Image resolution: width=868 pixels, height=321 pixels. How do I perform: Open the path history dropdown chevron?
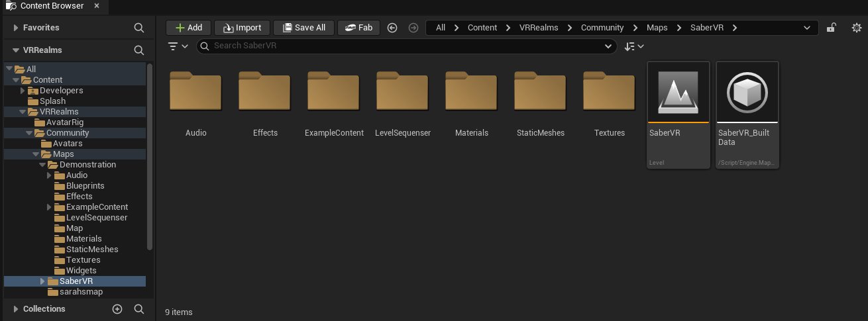click(806, 28)
